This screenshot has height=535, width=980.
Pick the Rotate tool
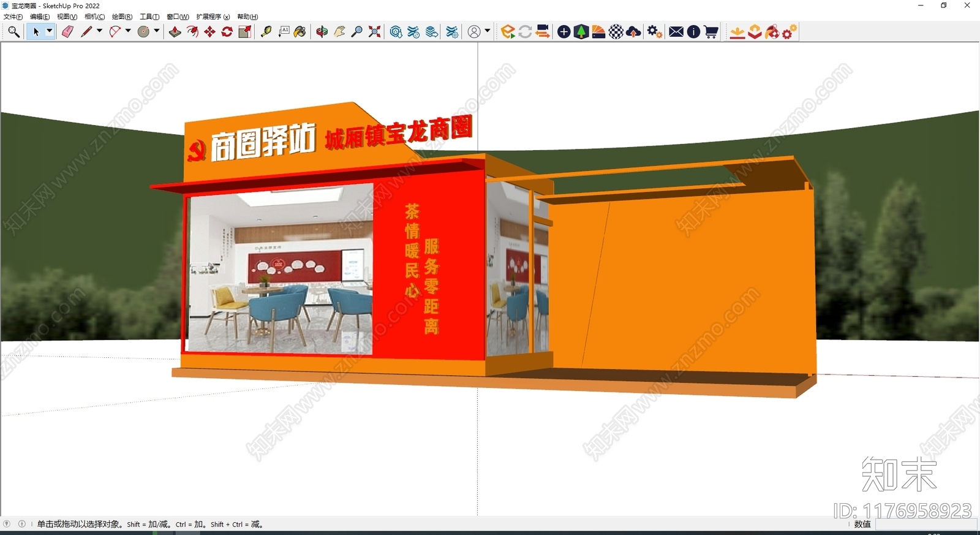227,32
